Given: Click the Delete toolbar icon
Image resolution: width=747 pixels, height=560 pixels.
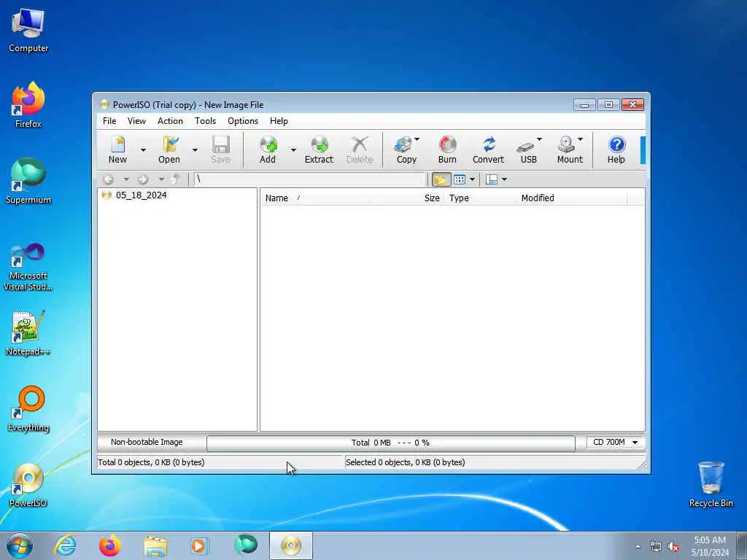Looking at the screenshot, I should 360,149.
